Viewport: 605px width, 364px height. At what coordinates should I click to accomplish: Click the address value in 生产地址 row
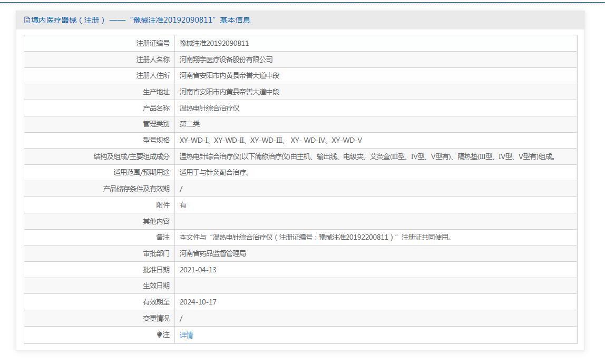(x=229, y=92)
